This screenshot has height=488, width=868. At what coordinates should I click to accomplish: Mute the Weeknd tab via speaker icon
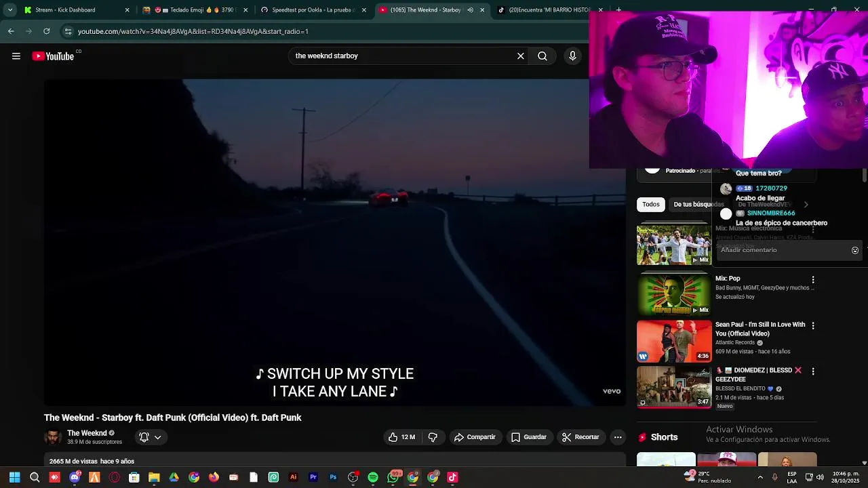pos(470,10)
